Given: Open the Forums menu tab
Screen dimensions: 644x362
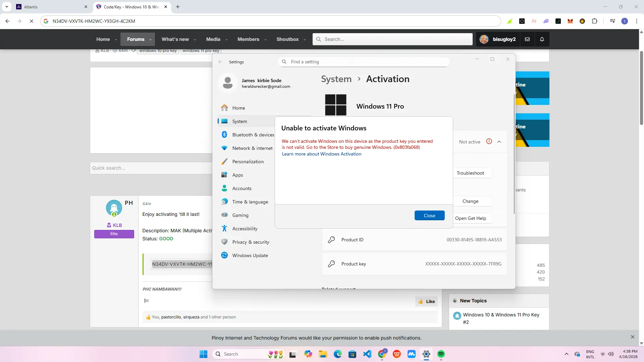Looking at the screenshot, I should tap(136, 39).
